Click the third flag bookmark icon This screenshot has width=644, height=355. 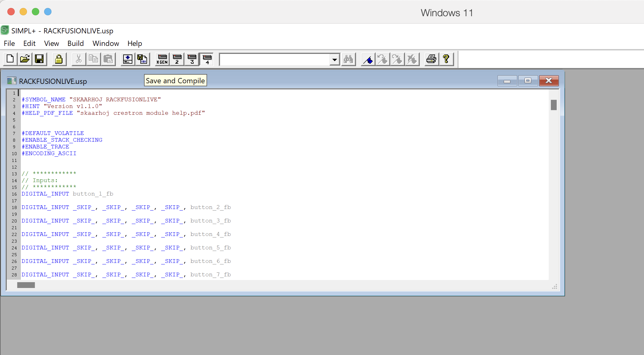397,59
